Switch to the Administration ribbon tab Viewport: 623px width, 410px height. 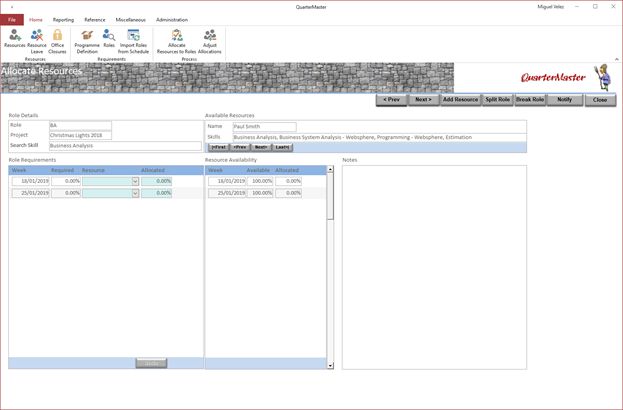[x=172, y=19]
